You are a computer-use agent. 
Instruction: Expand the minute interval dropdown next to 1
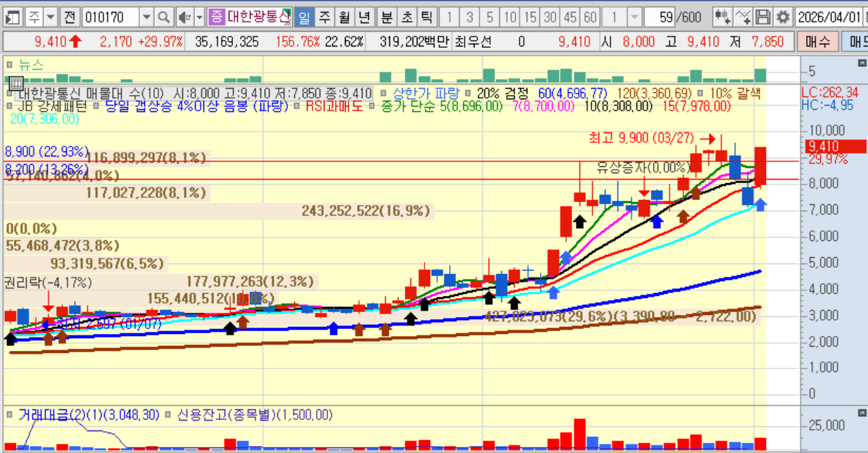click(x=634, y=16)
